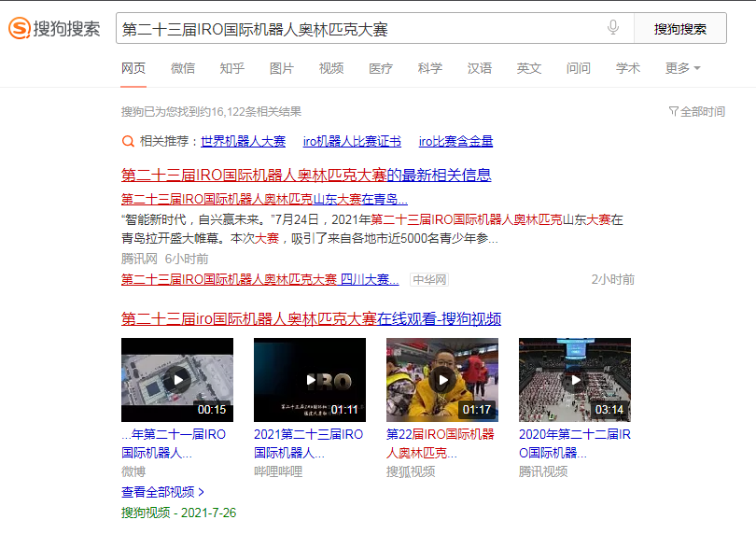Select the 网页 tab
This screenshot has height=534, width=756.
(x=133, y=68)
